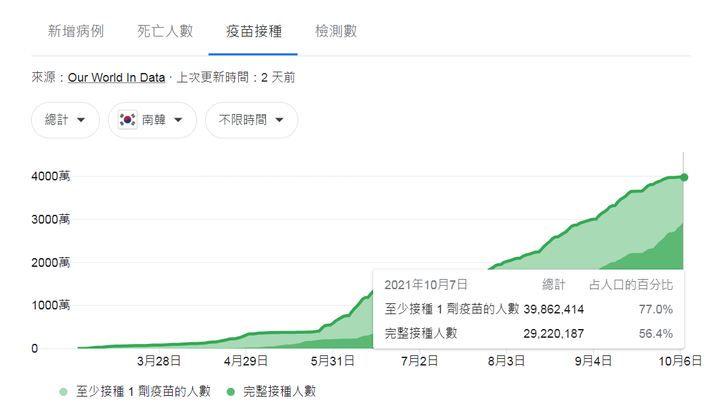Click the 上次更新時間：2 天前 text
The width and height of the screenshot is (720, 404).
tap(236, 78)
